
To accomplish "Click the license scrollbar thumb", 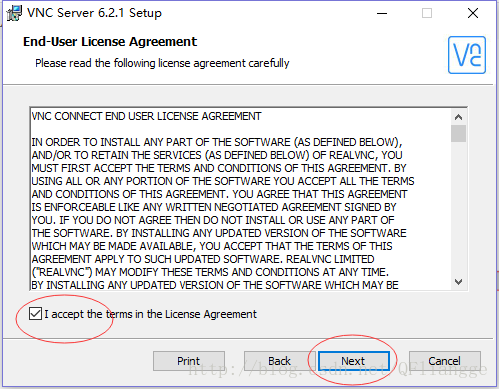I will [x=459, y=133].
